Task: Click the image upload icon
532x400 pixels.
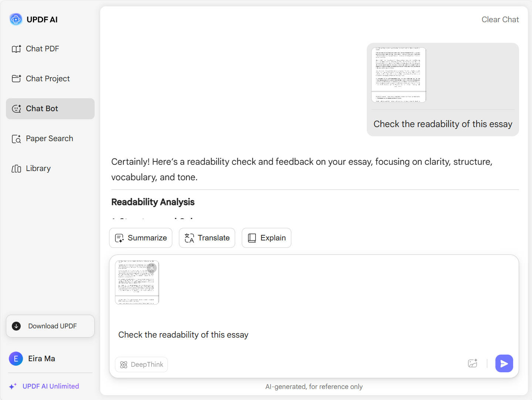Action: (x=472, y=363)
